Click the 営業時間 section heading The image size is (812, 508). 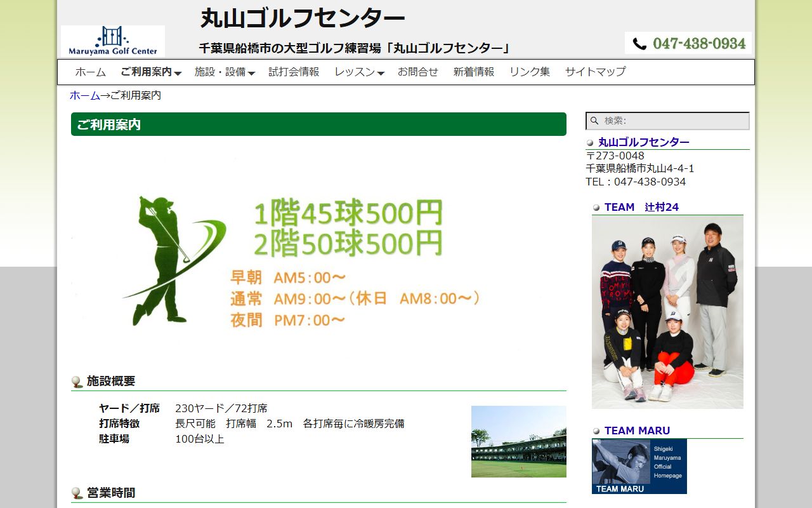coord(111,493)
